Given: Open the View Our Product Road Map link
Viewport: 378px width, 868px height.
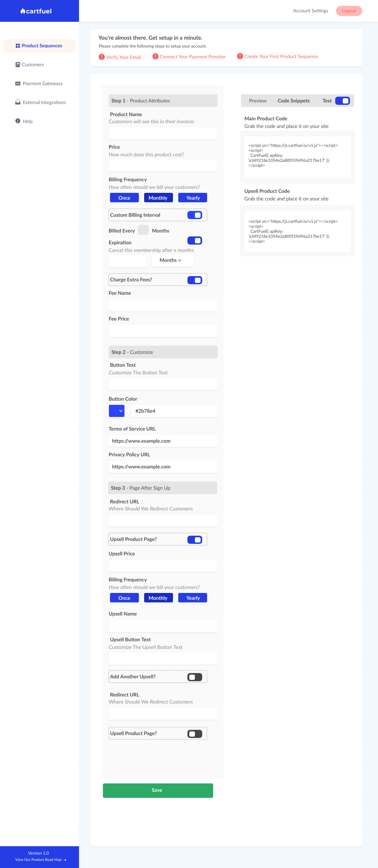Looking at the screenshot, I should click(x=40, y=860).
